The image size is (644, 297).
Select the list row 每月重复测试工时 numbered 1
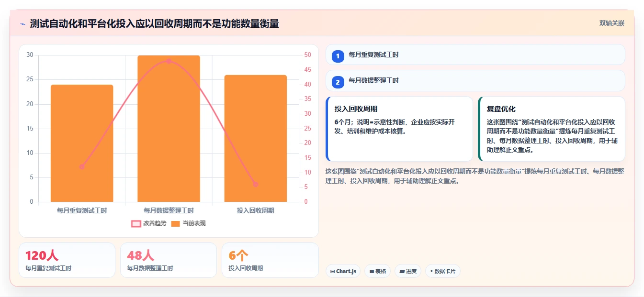475,55
